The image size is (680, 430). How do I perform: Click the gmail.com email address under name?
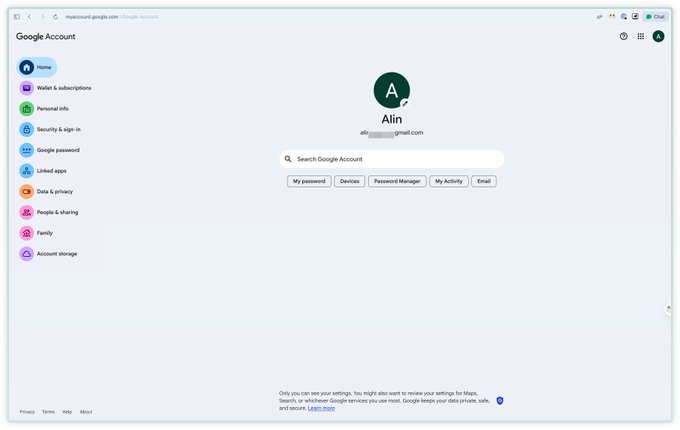pyautogui.click(x=392, y=133)
